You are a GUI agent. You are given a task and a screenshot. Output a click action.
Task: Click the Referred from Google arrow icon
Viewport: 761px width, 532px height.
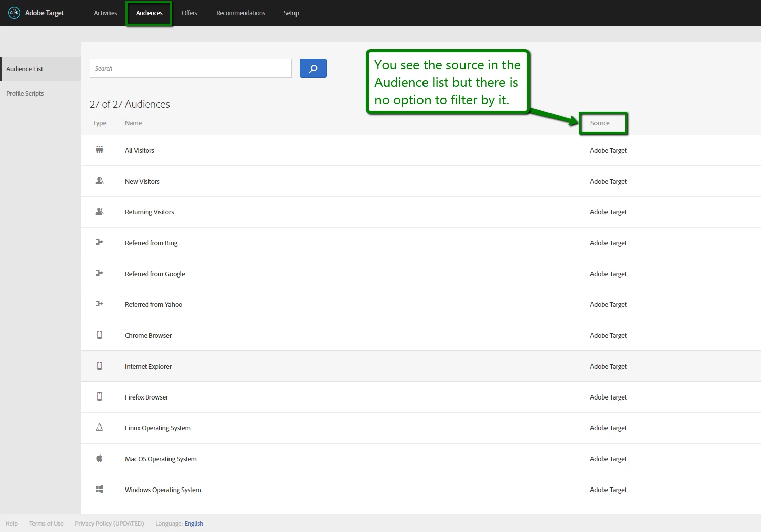pos(100,273)
